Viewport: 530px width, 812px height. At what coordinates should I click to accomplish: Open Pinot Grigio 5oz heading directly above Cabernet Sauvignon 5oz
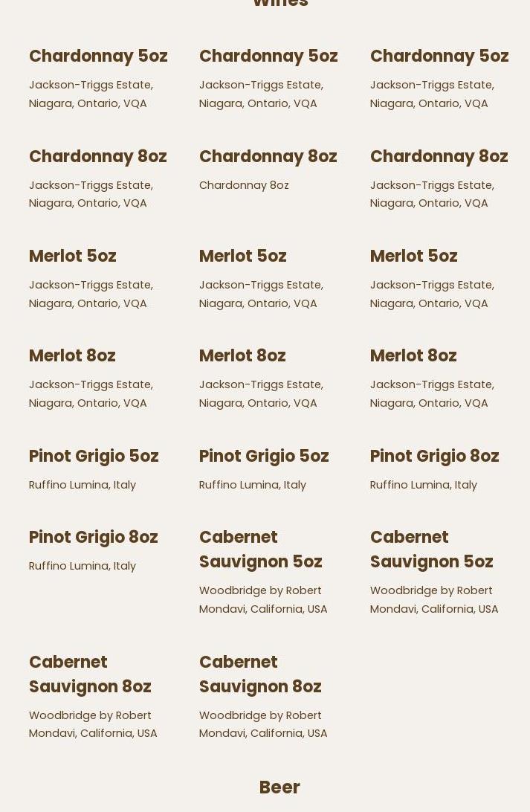263,456
